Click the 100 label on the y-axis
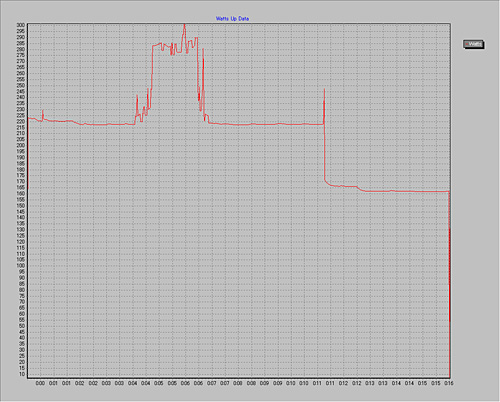Viewport: 500px width, 402px height. tap(21, 266)
